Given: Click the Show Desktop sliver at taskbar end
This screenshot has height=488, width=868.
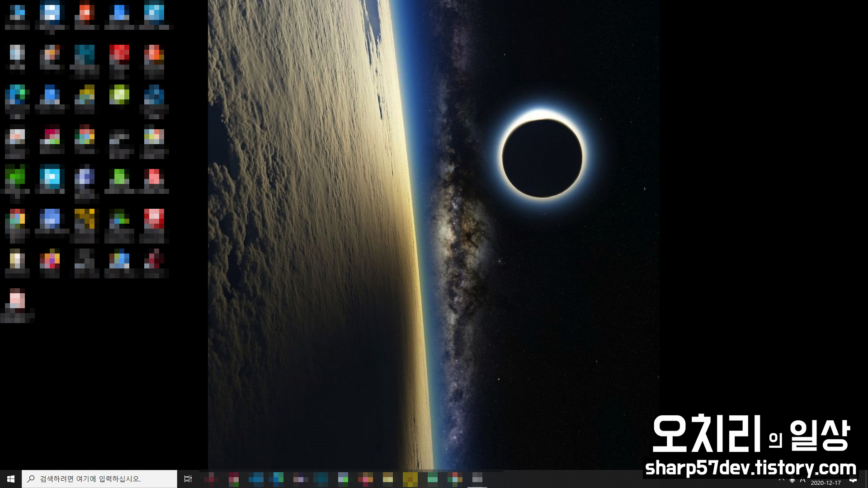Looking at the screenshot, I should pos(866,479).
